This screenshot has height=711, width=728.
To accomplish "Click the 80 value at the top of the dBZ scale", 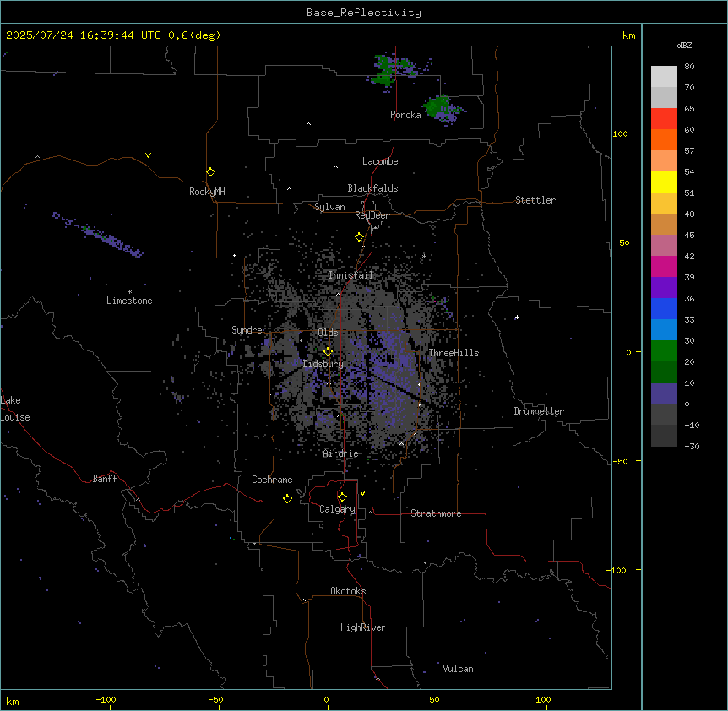I will [x=689, y=67].
